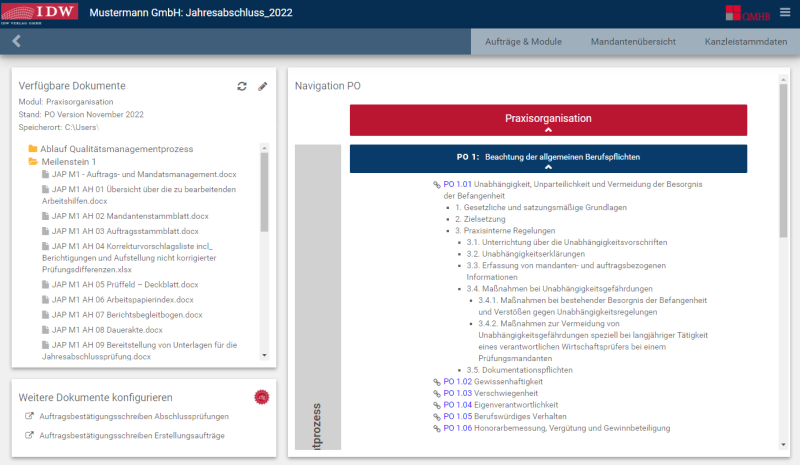The image size is (800, 465).
Task: Click Navigation PO scrollbar up arrow
Action: click(x=784, y=79)
